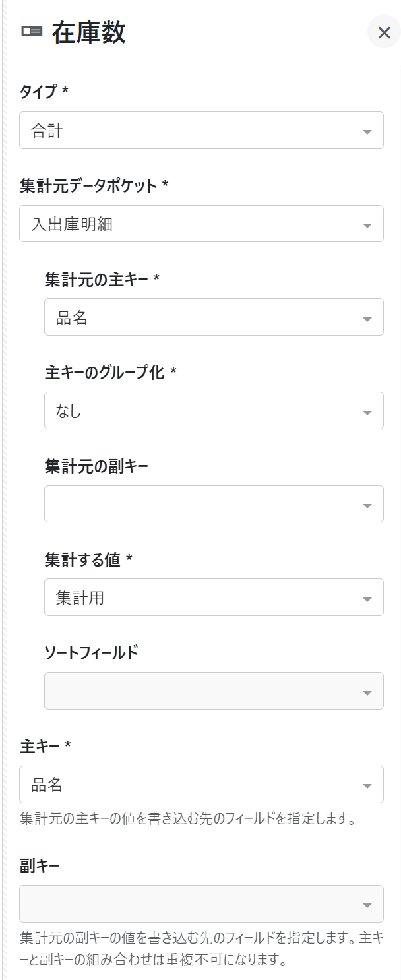Close the 在庫数 settings panel
Screen dimensions: 401x980
pos(384,32)
